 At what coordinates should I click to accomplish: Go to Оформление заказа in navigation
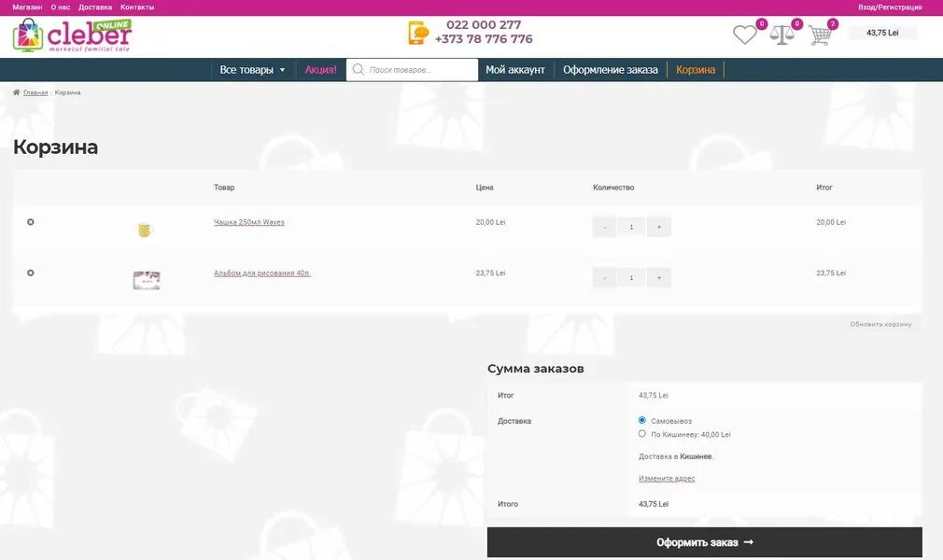(611, 70)
